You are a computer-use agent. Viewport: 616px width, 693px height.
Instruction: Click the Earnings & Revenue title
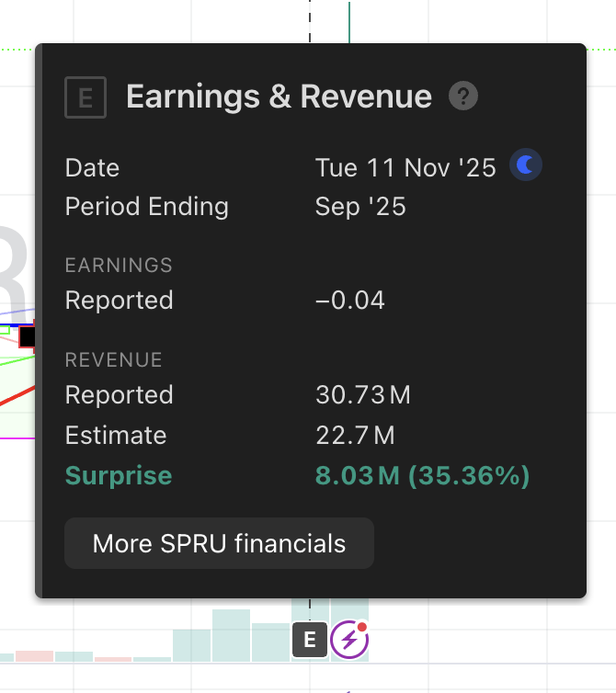click(x=279, y=97)
